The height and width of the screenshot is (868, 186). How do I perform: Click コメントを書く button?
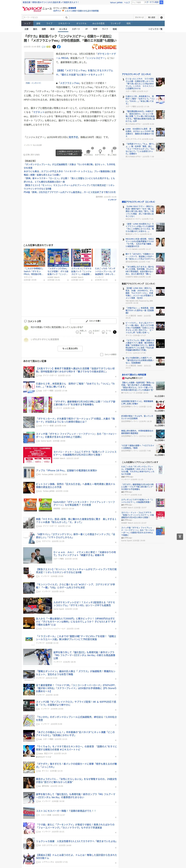click(93, 321)
